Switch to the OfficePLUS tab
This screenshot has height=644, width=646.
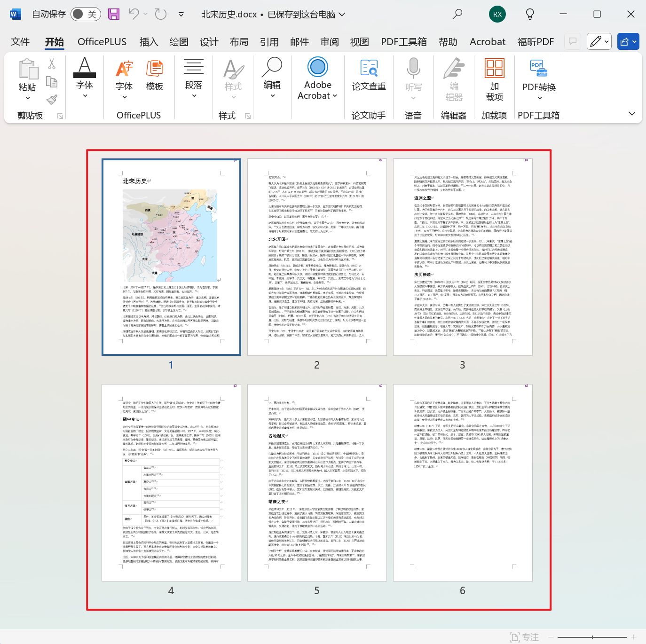[102, 42]
